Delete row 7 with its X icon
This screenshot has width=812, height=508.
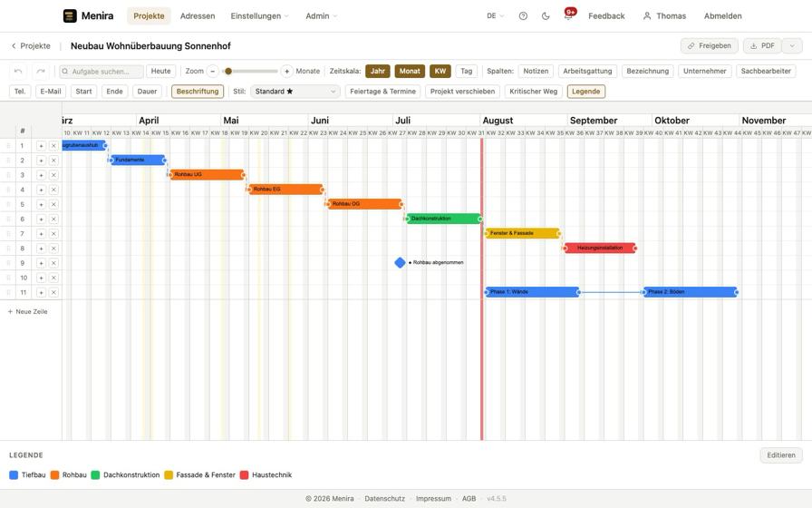(x=53, y=234)
